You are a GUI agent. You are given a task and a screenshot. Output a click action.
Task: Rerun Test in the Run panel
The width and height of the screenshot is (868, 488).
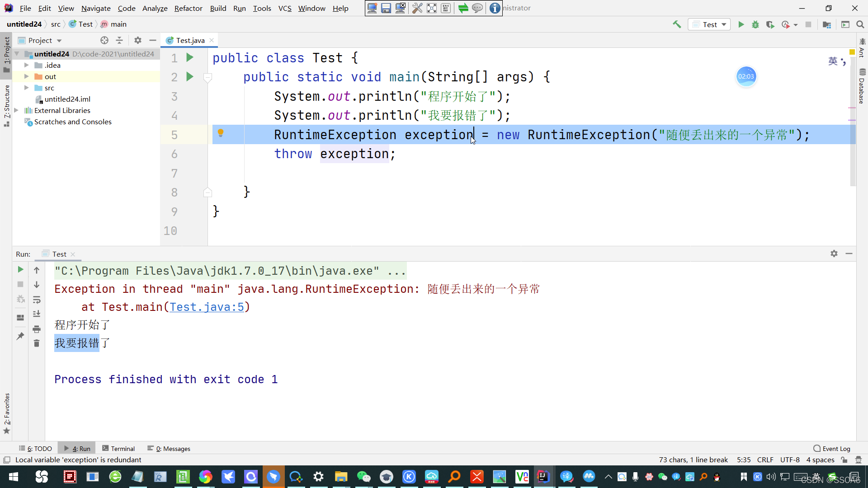[x=20, y=269]
